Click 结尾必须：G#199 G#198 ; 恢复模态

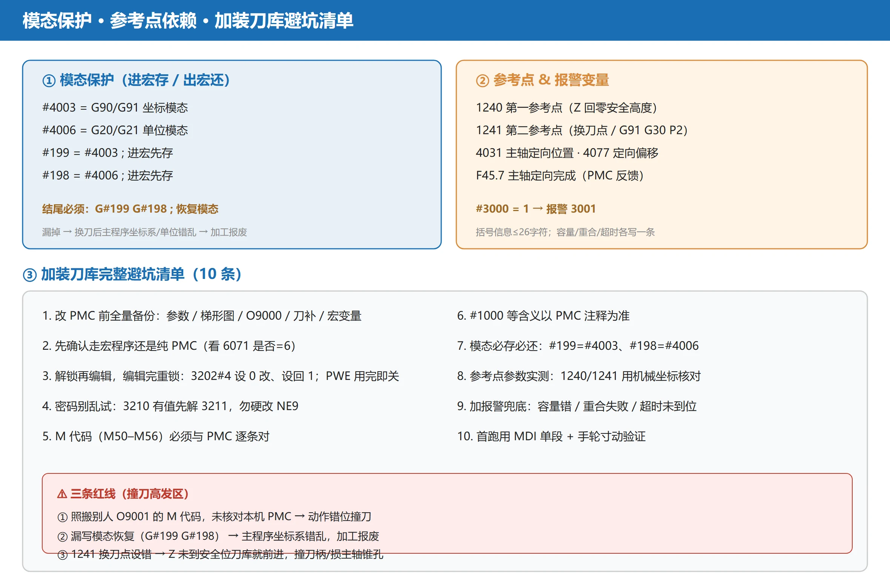point(130,209)
